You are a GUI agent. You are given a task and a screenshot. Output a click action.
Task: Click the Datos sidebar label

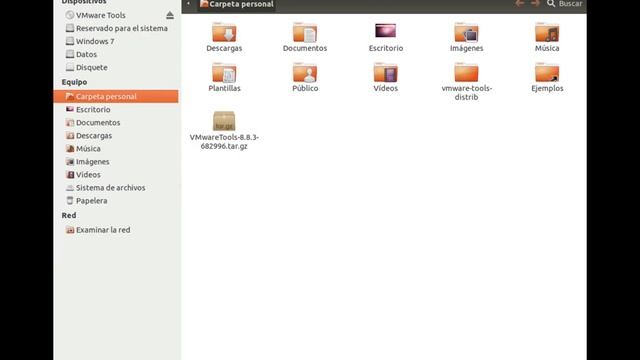[87, 54]
